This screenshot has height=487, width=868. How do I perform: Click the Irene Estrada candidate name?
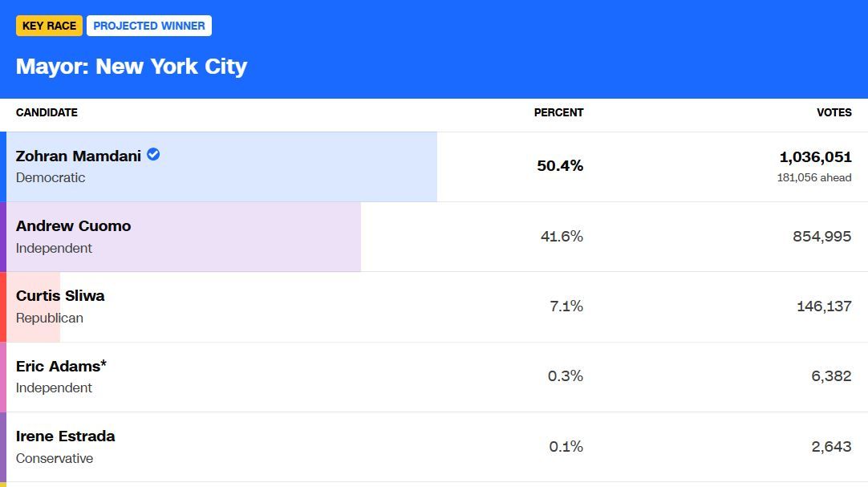(65, 436)
